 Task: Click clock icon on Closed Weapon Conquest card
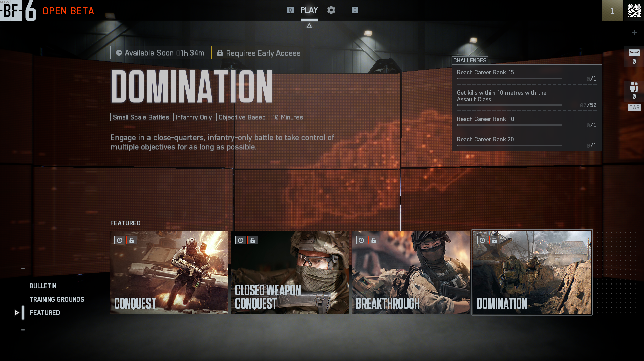241,240
